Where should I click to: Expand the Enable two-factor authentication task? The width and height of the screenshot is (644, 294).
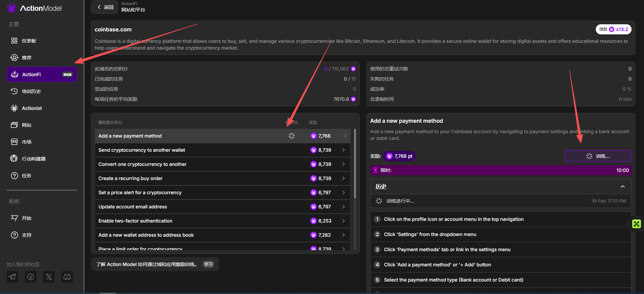coord(343,221)
